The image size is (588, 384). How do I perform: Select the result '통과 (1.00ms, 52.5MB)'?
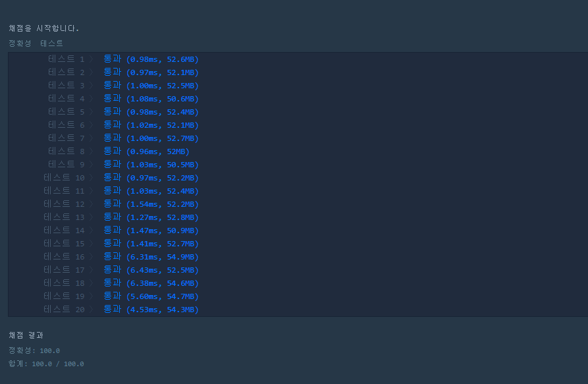click(x=151, y=86)
